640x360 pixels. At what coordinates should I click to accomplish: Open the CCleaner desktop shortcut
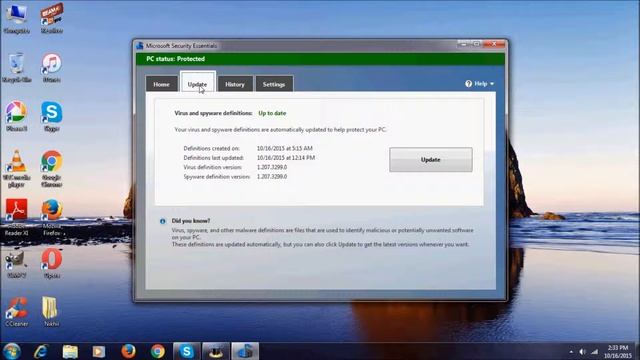coord(16,312)
